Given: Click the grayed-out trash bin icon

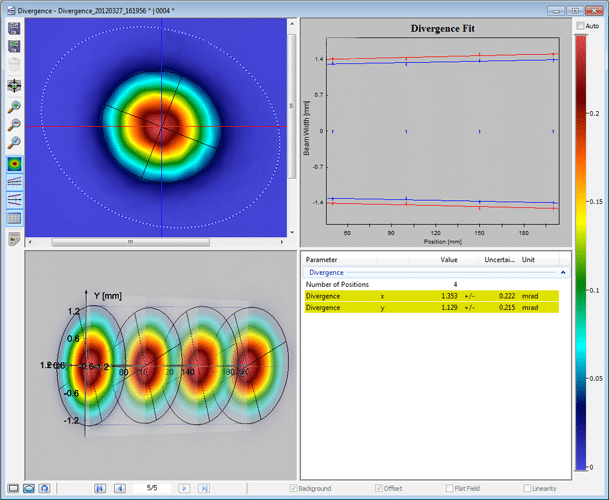Looking at the screenshot, I should tap(14, 64).
